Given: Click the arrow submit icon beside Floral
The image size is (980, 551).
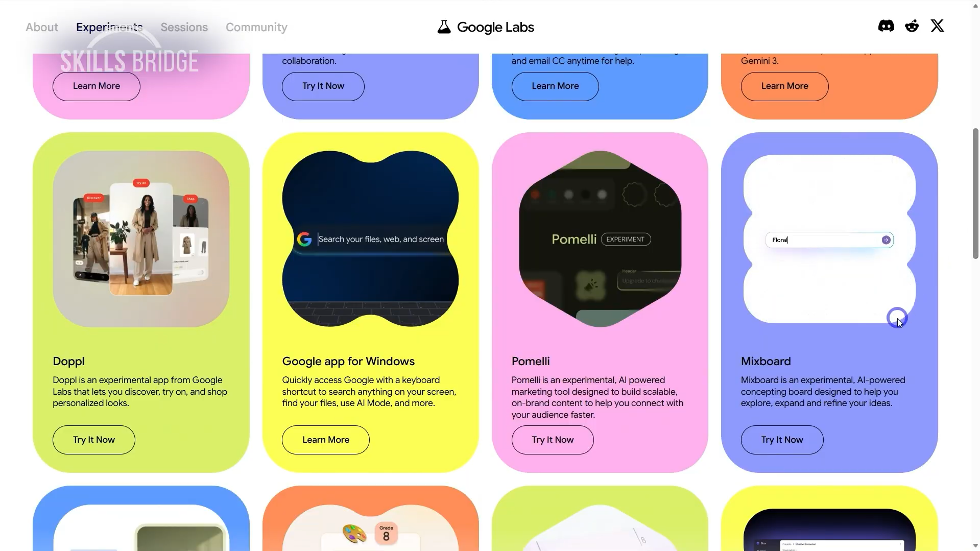Looking at the screenshot, I should pos(886,240).
